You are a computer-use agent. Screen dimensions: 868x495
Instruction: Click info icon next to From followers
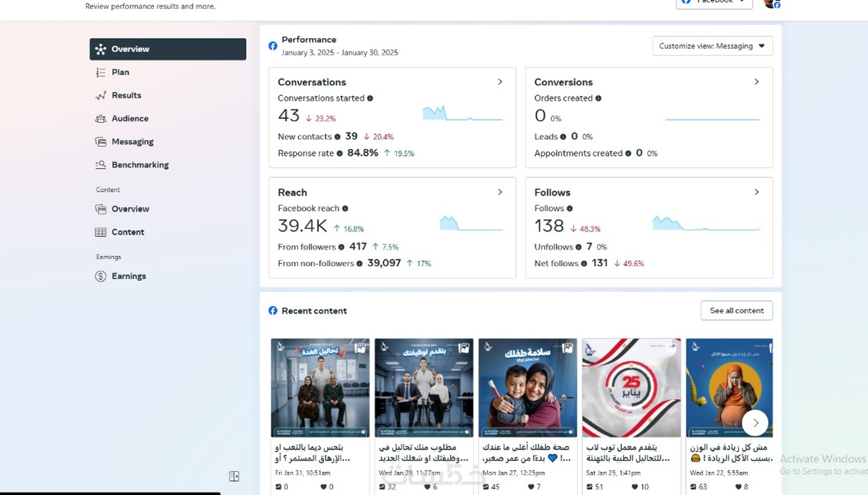(342, 247)
